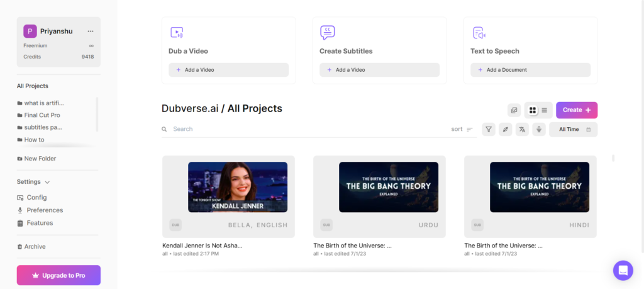Click the microphone voice filter icon

pos(539,130)
